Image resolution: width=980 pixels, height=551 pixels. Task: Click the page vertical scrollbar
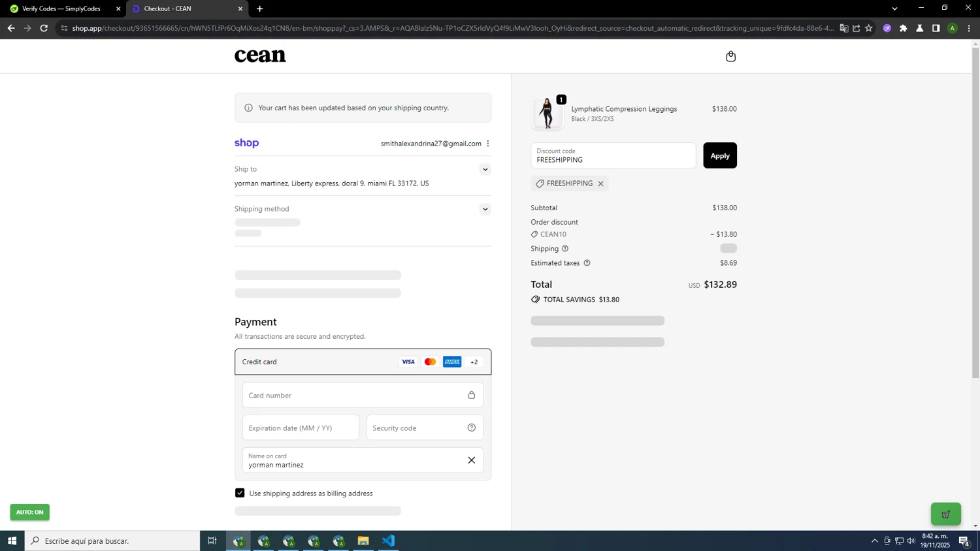pos(975,213)
